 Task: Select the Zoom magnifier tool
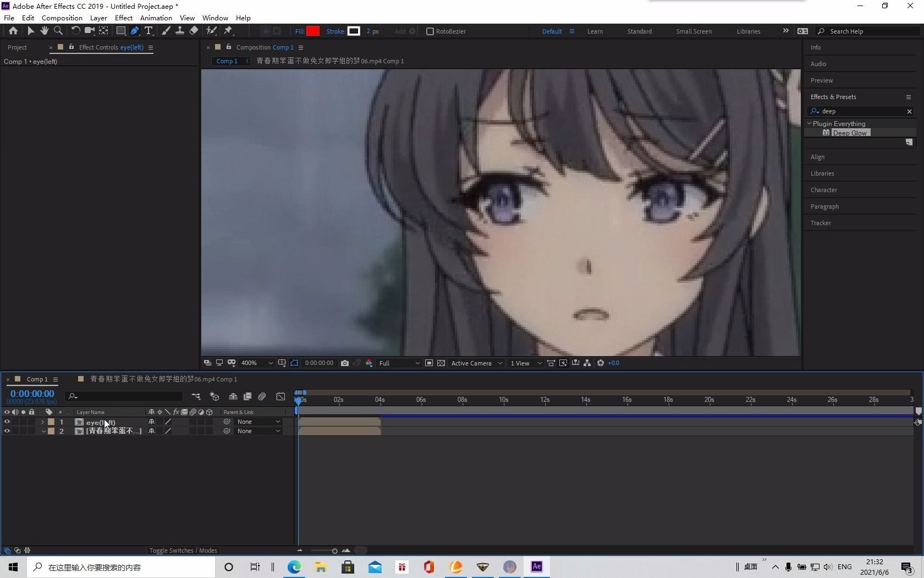pyautogui.click(x=58, y=31)
